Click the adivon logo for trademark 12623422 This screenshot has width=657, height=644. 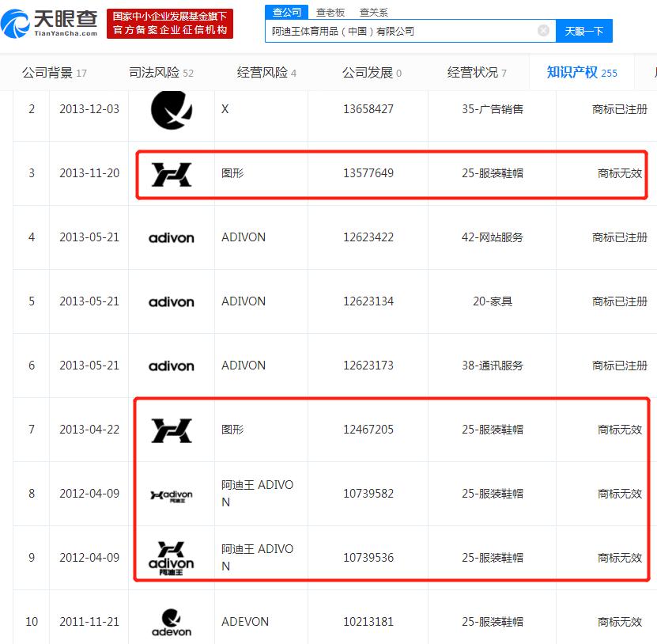pyautogui.click(x=171, y=237)
